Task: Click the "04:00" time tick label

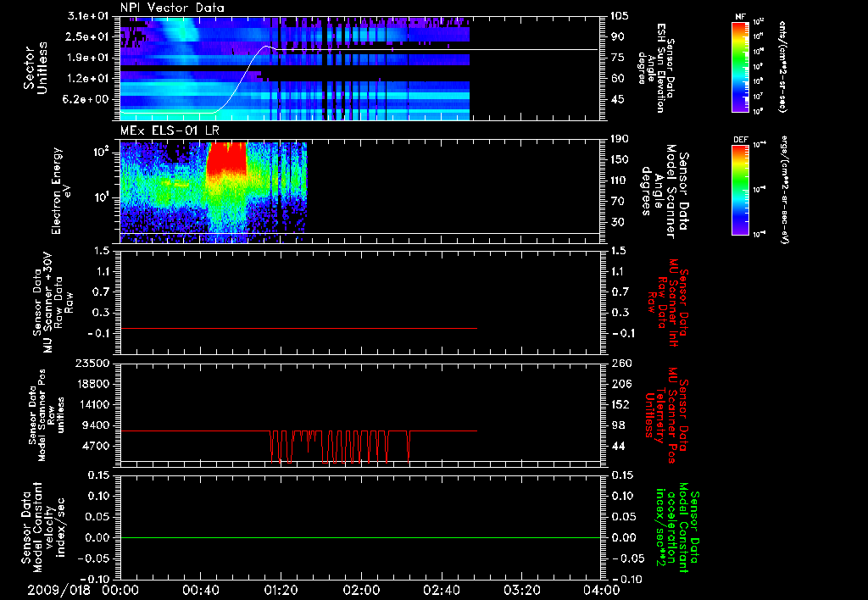Action: (601, 590)
